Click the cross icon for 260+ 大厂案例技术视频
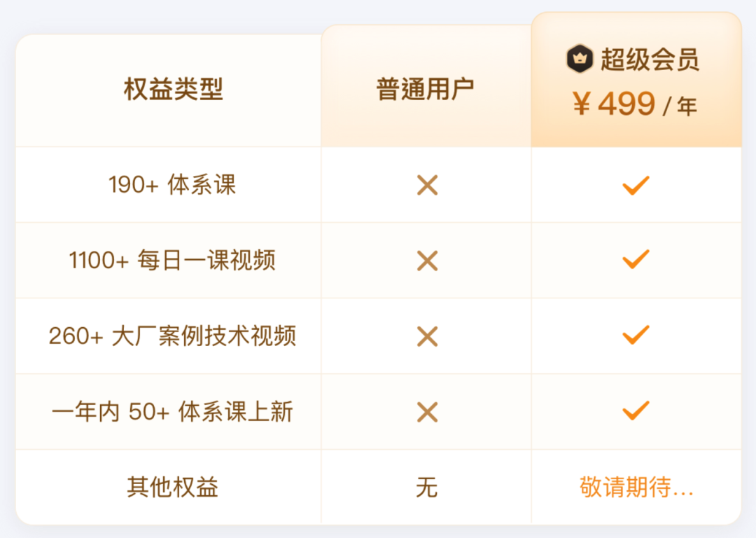 point(427,336)
